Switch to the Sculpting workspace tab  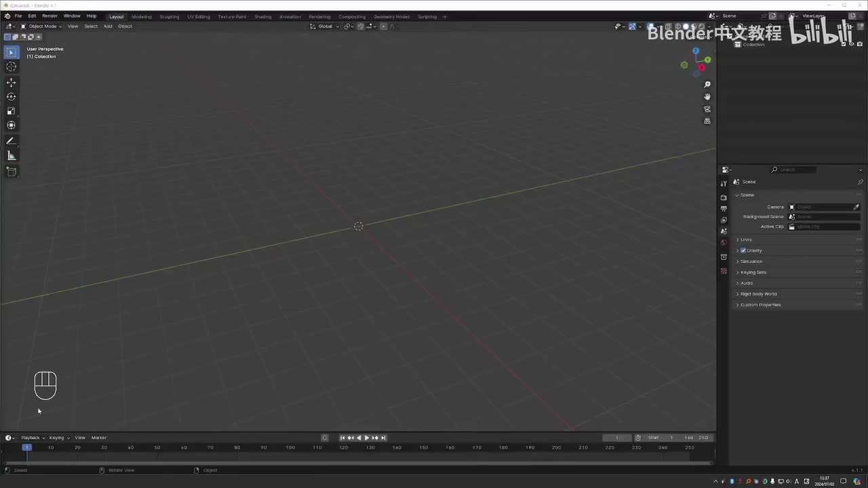[170, 16]
